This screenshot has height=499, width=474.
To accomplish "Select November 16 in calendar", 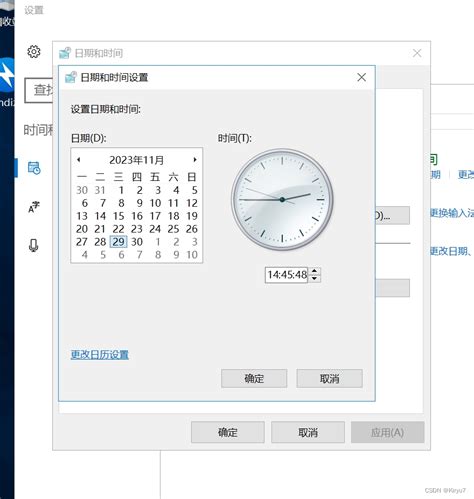I will click(137, 216).
